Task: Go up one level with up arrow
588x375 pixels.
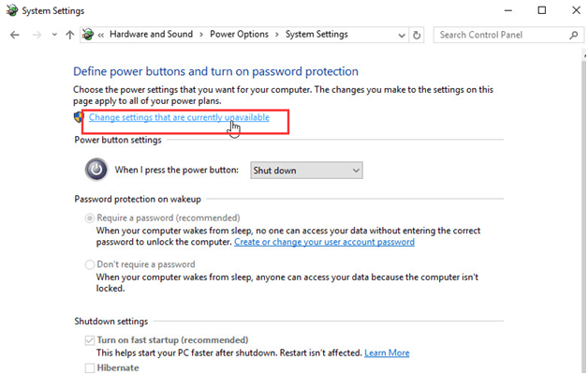Action: (x=69, y=35)
